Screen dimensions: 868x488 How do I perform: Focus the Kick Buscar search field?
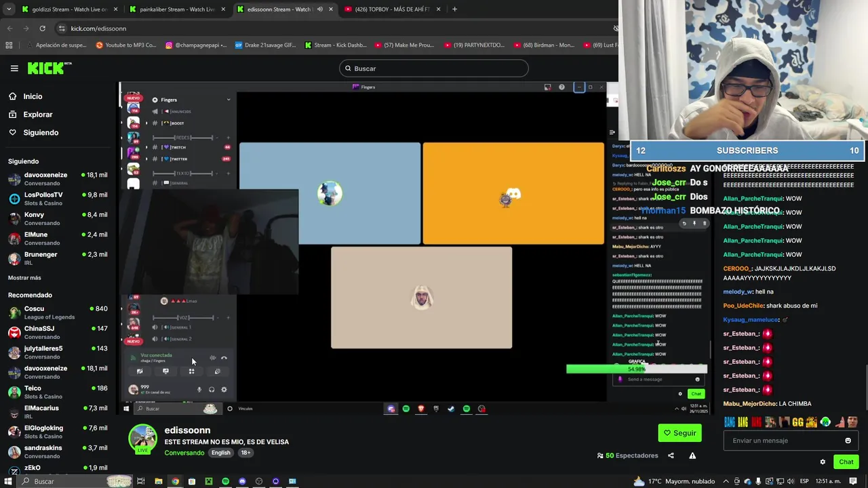434,68
